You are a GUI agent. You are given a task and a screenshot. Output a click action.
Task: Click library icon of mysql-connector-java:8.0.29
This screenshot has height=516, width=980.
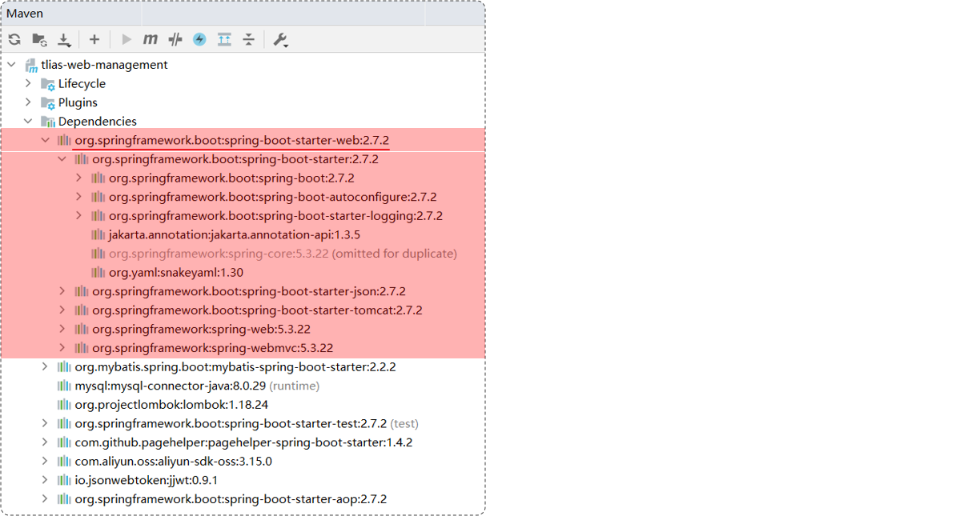(64, 386)
